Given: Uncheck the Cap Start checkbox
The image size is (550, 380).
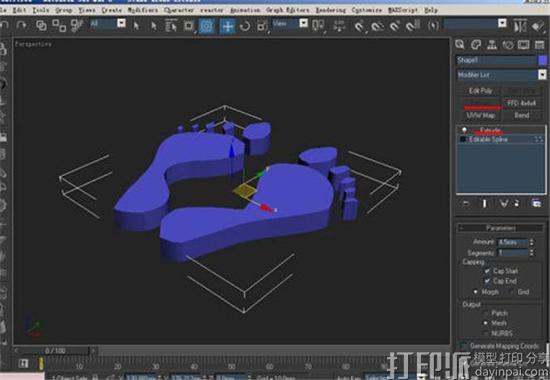Looking at the screenshot, I should click(x=487, y=271).
